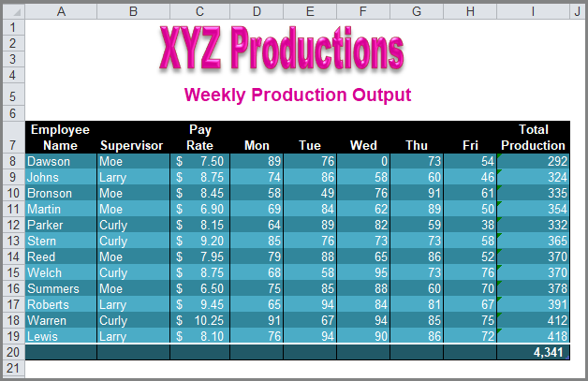Select Warren's pay rate 10.25 cell
This screenshot has width=588, height=381.
coord(199,321)
